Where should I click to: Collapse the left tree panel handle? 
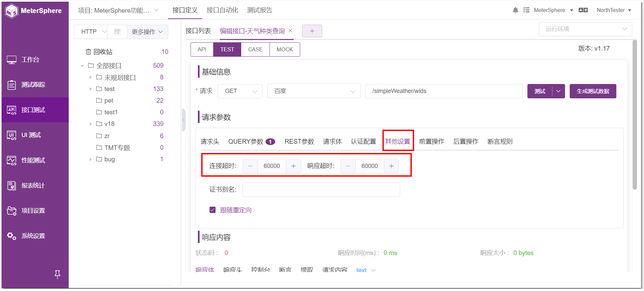click(184, 120)
